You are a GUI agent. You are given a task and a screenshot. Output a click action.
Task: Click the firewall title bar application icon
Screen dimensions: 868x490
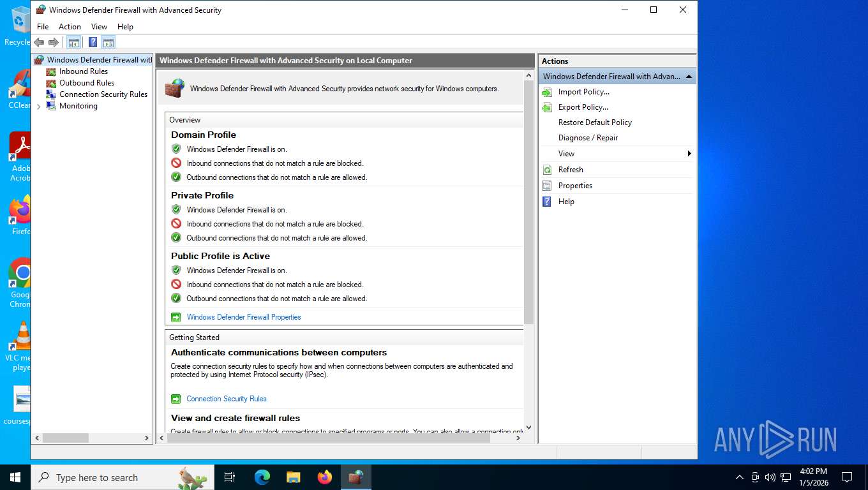[41, 10]
